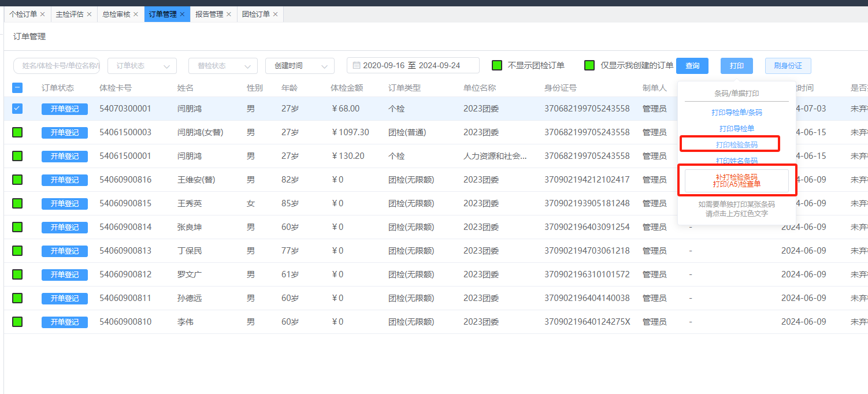The width and height of the screenshot is (868, 394).
Task: Switch to the 主检评估 tab
Action: click(69, 14)
